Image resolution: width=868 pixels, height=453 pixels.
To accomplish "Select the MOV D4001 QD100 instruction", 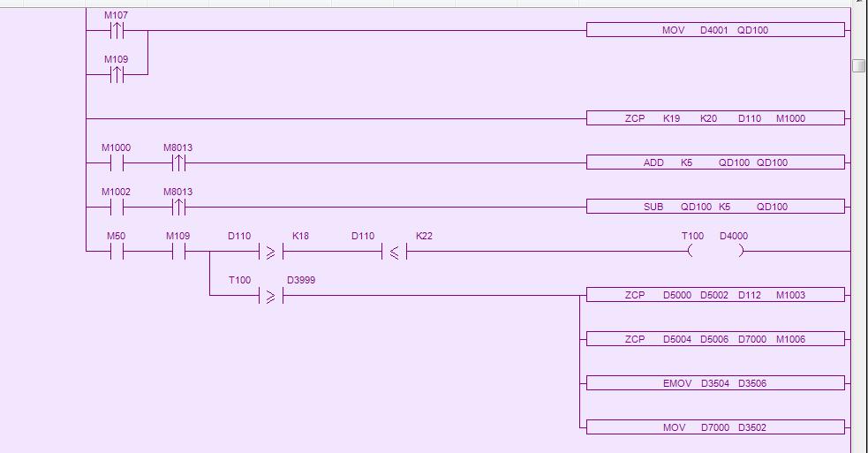I will pos(715,30).
